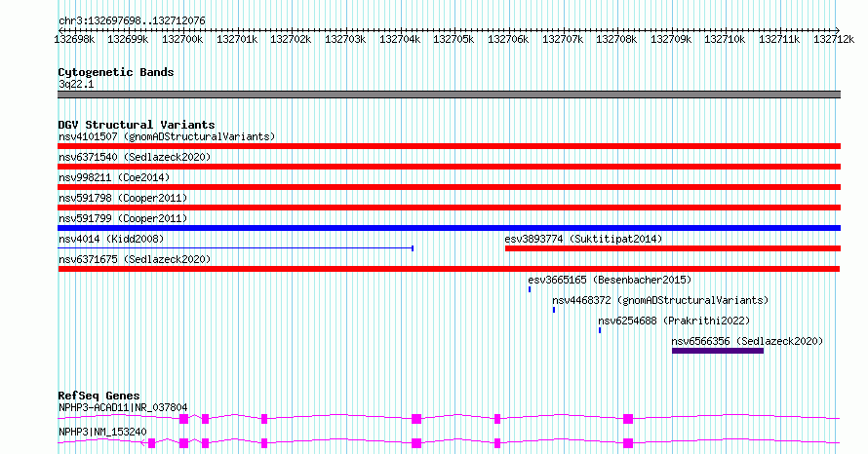This screenshot has height=454, width=868.
Task: Click the red bar under nsv6371675
Action: (x=449, y=269)
